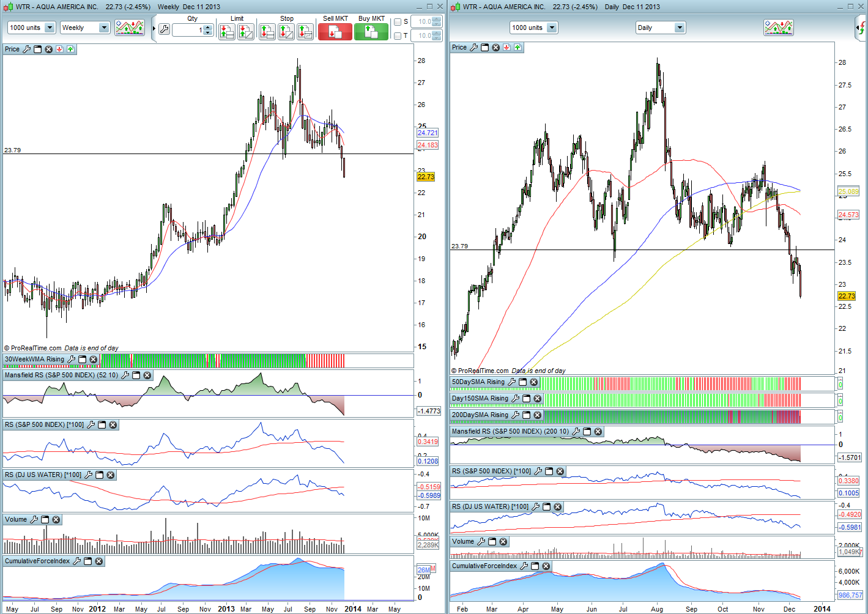Open indicators icon on weekly chart toolbar
Viewport: 868px width, 614px height.
(x=130, y=28)
